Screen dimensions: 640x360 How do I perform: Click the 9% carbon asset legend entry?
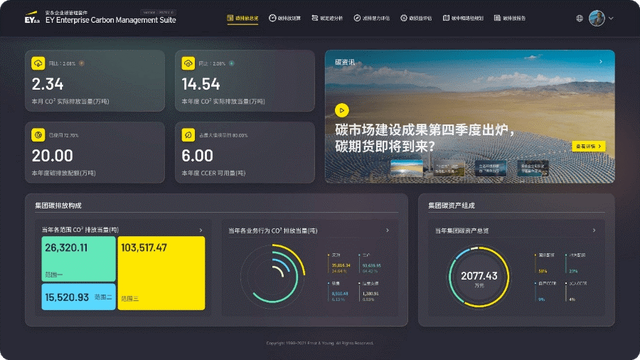(545, 291)
